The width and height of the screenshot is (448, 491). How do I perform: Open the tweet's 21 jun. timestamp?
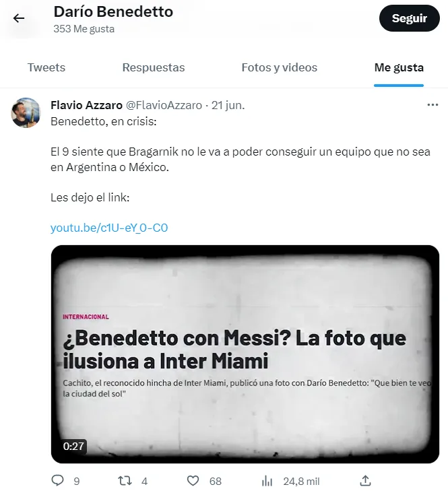(x=228, y=105)
